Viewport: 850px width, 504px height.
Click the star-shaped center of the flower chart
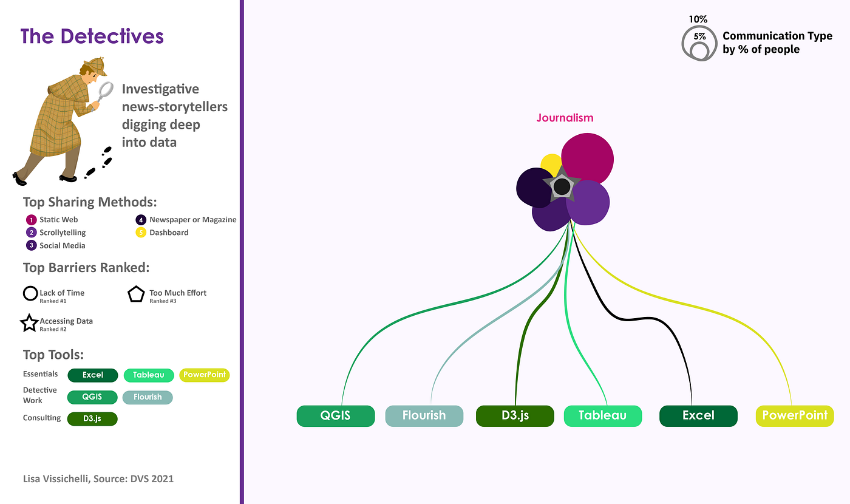click(x=562, y=186)
